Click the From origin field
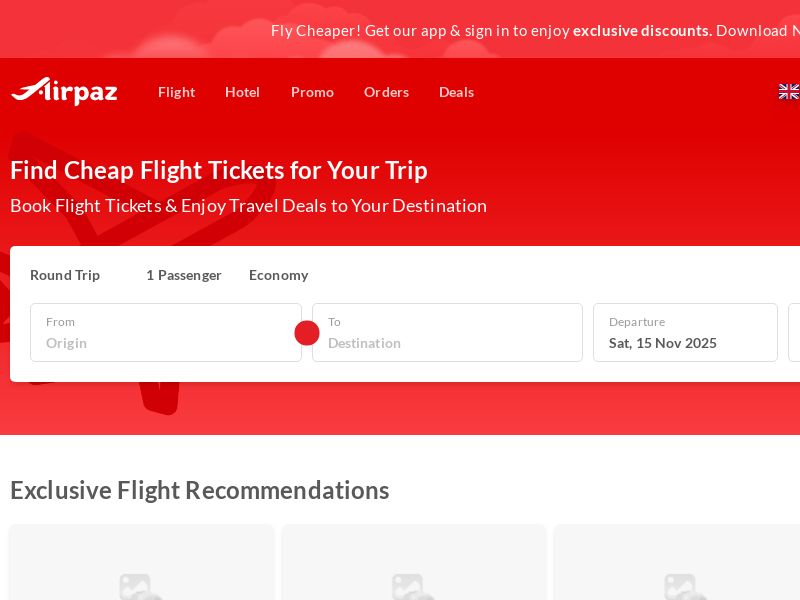 pyautogui.click(x=165, y=333)
